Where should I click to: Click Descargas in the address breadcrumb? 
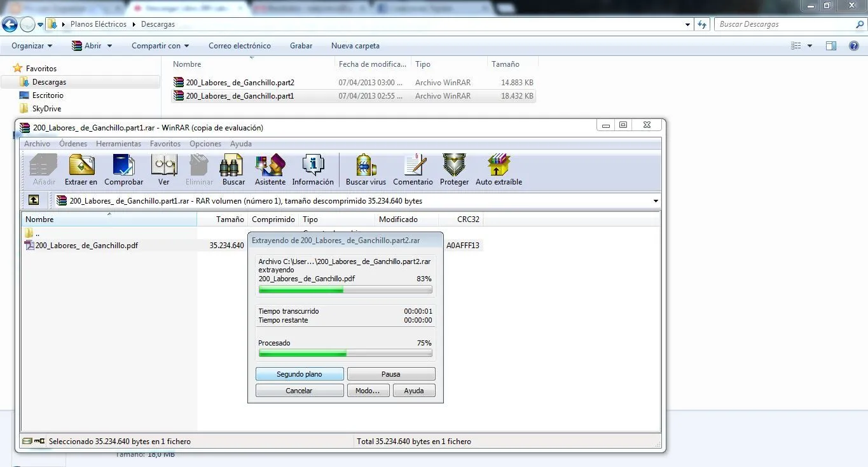coord(158,24)
